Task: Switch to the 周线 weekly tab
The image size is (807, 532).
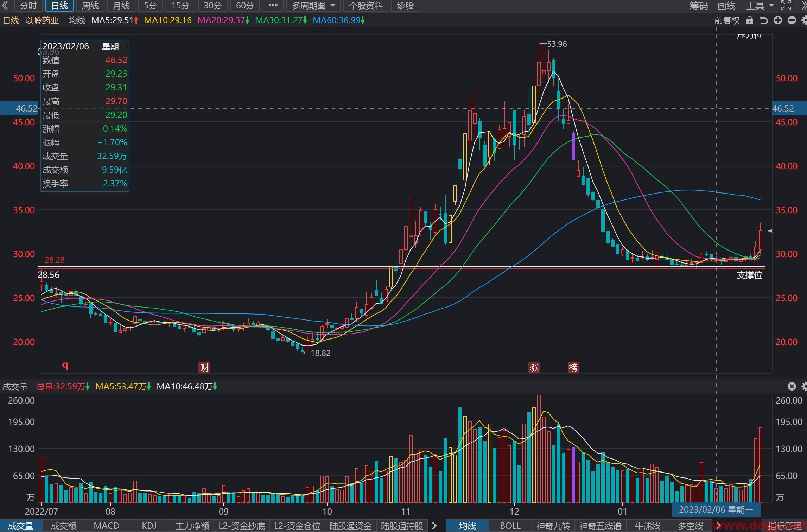Action: coord(90,6)
